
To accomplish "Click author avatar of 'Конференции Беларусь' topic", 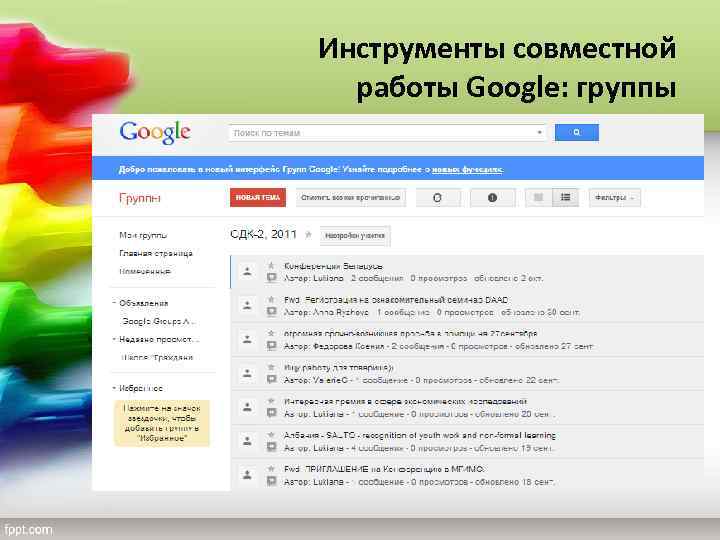I will click(x=247, y=271).
